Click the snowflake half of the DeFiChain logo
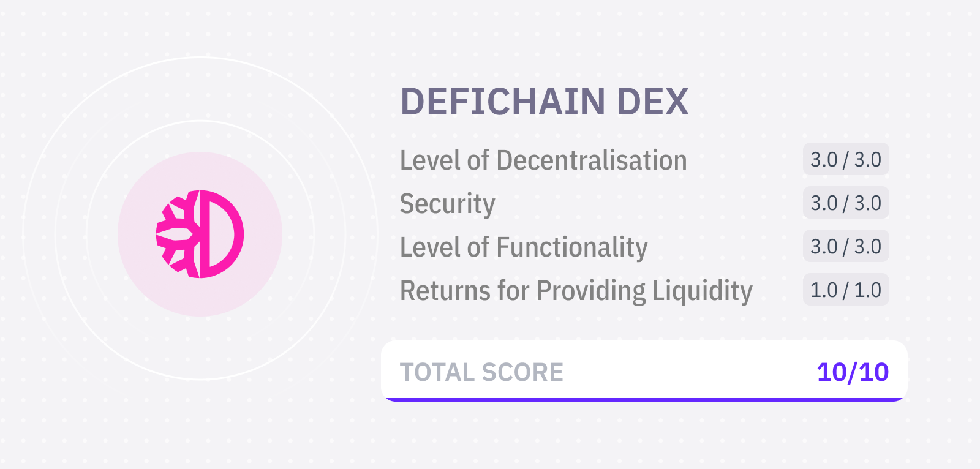 coord(177,234)
